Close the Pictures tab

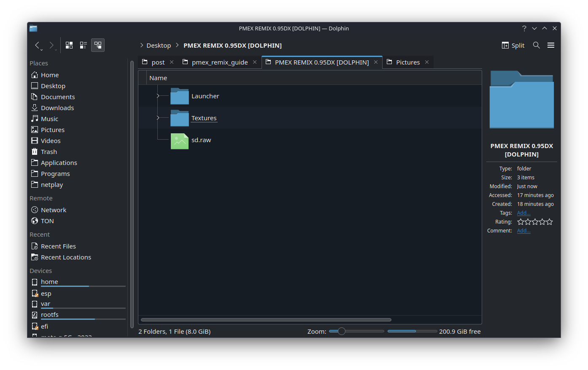point(427,62)
